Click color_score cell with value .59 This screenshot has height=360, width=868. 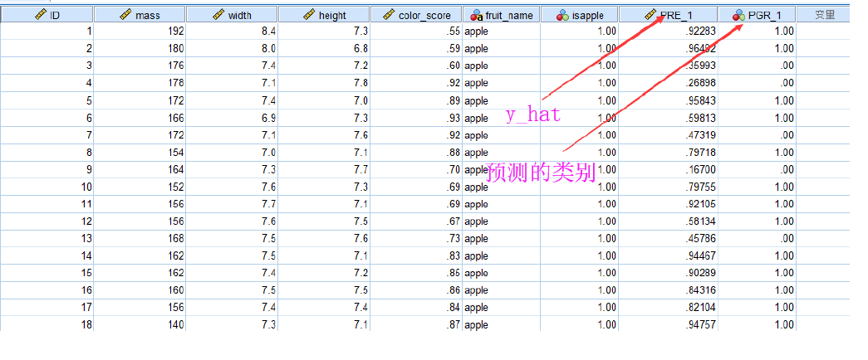tap(417, 49)
